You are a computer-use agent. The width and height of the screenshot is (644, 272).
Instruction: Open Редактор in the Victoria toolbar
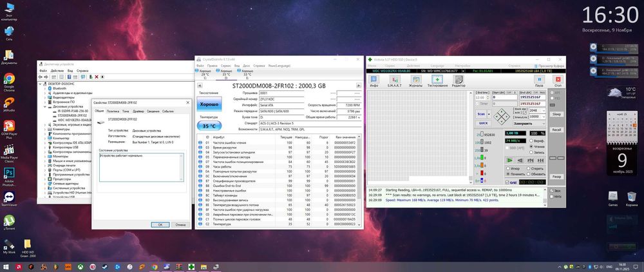(x=459, y=81)
